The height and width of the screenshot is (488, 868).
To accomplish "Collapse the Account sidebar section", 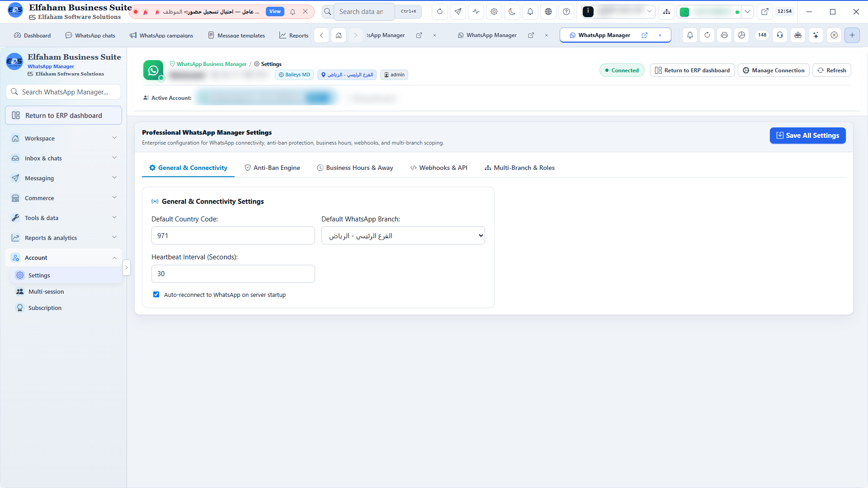I will pos(63,258).
